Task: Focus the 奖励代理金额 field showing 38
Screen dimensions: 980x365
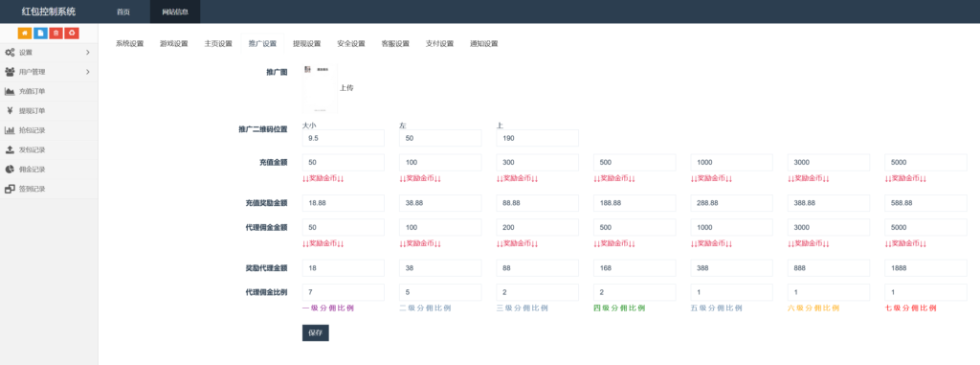Action: click(x=440, y=268)
